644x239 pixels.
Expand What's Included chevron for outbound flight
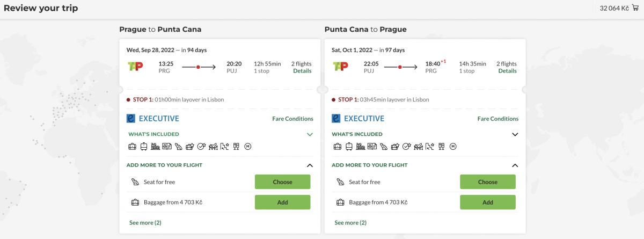(x=310, y=134)
